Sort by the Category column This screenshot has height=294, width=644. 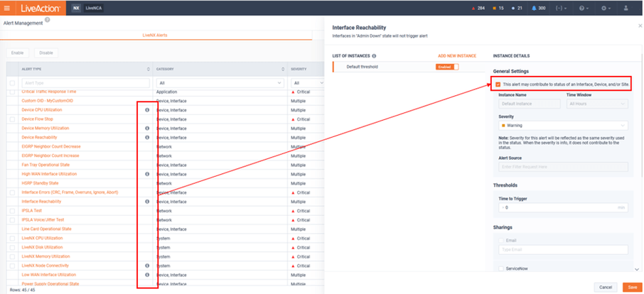coord(284,70)
